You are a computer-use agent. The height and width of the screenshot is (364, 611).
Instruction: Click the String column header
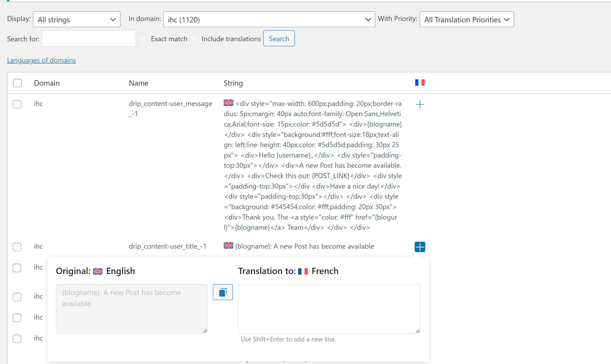point(233,83)
